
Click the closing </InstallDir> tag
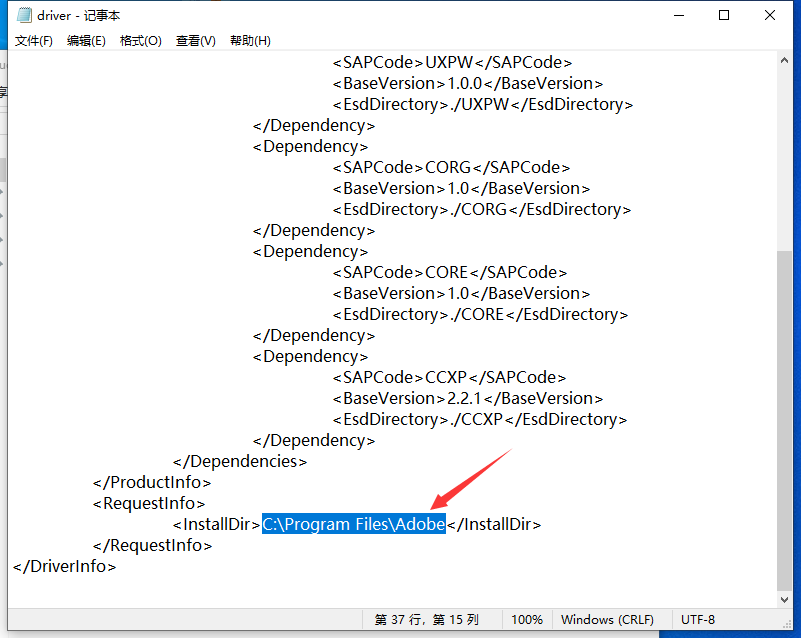point(494,524)
